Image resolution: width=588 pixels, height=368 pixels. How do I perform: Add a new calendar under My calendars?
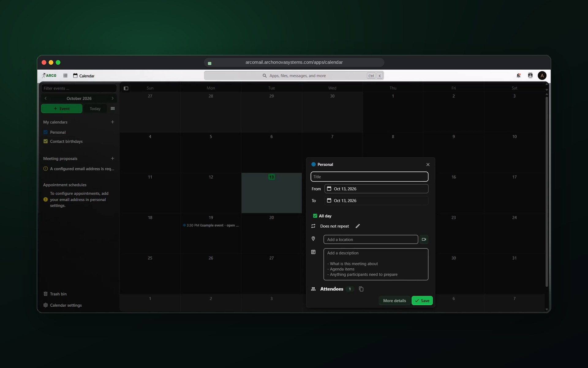tap(112, 122)
